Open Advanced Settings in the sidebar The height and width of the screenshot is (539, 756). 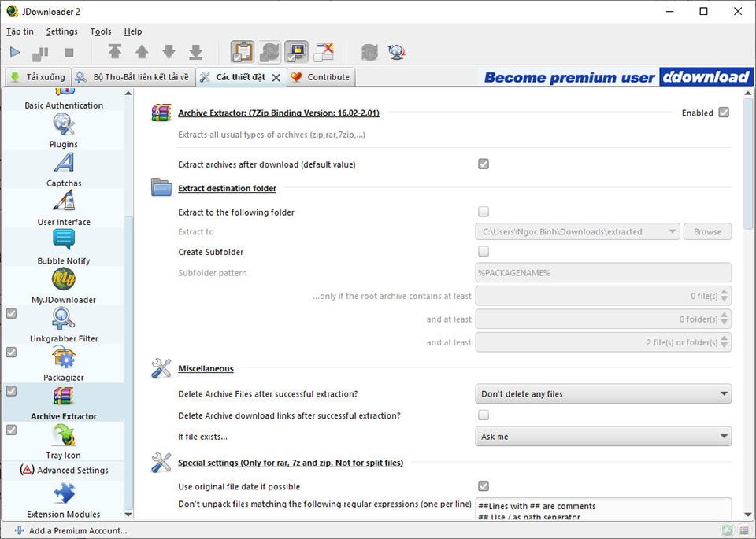click(63, 470)
